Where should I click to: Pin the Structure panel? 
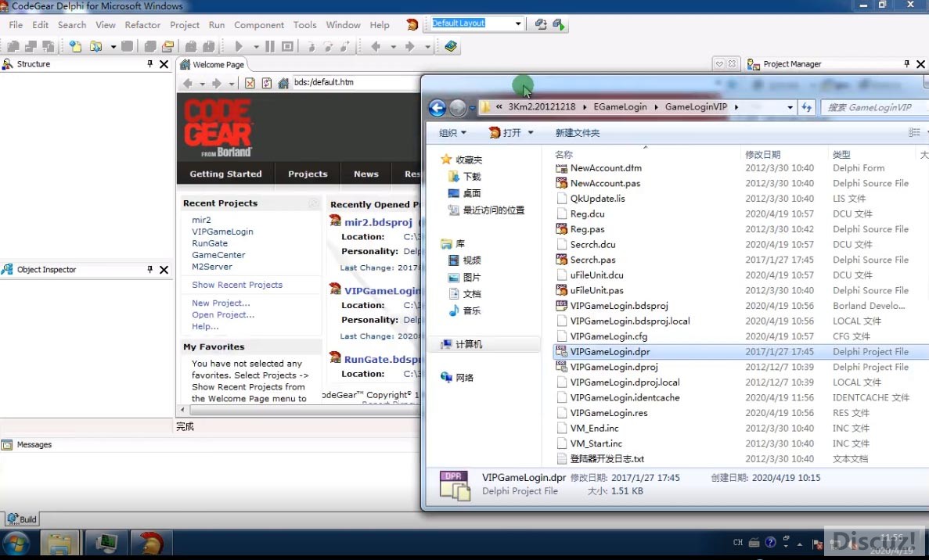pos(150,63)
